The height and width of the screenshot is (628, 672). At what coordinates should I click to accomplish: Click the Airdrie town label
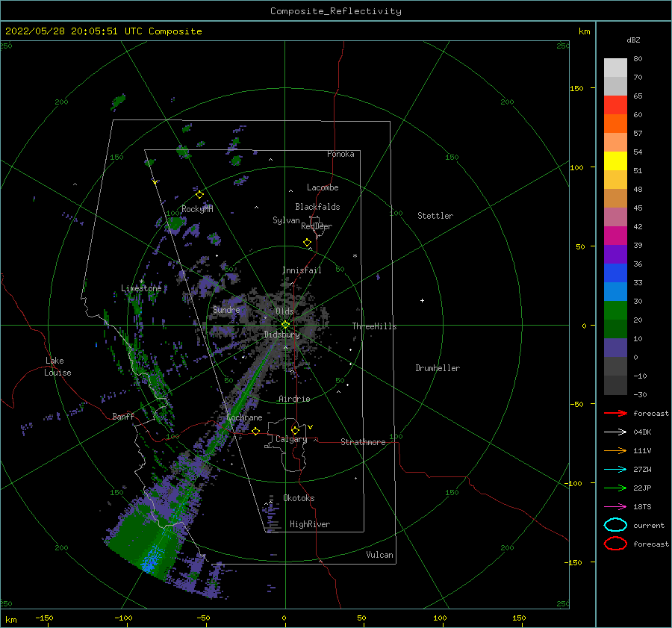[294, 399]
